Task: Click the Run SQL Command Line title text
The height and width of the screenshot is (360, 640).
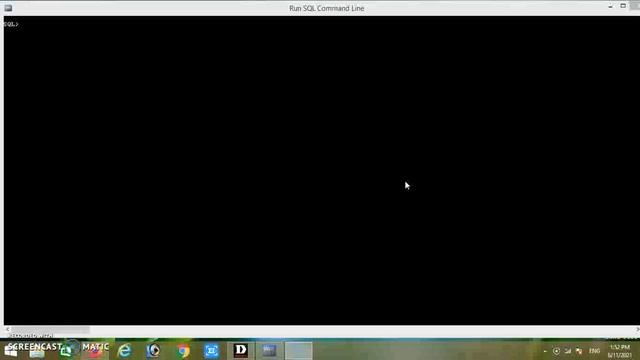Action: [x=327, y=8]
